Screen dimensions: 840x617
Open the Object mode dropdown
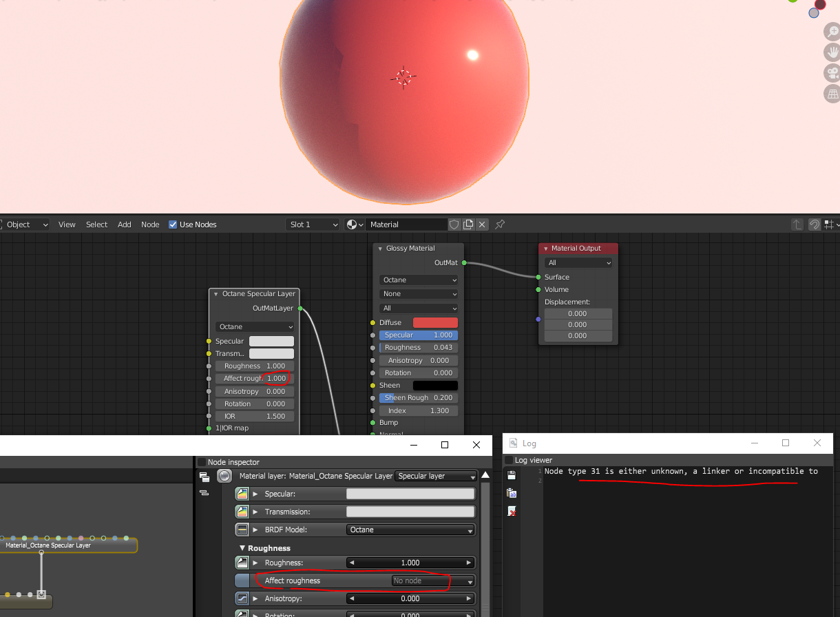pyautogui.click(x=25, y=224)
